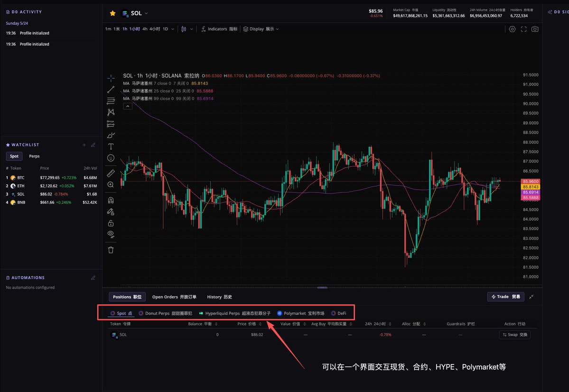Select the pattern drawing tool
Viewport: 569px width, 392px height.
click(111, 112)
